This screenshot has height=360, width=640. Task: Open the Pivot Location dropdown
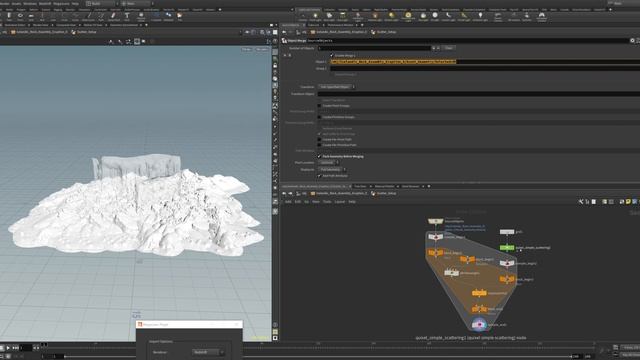(329, 162)
